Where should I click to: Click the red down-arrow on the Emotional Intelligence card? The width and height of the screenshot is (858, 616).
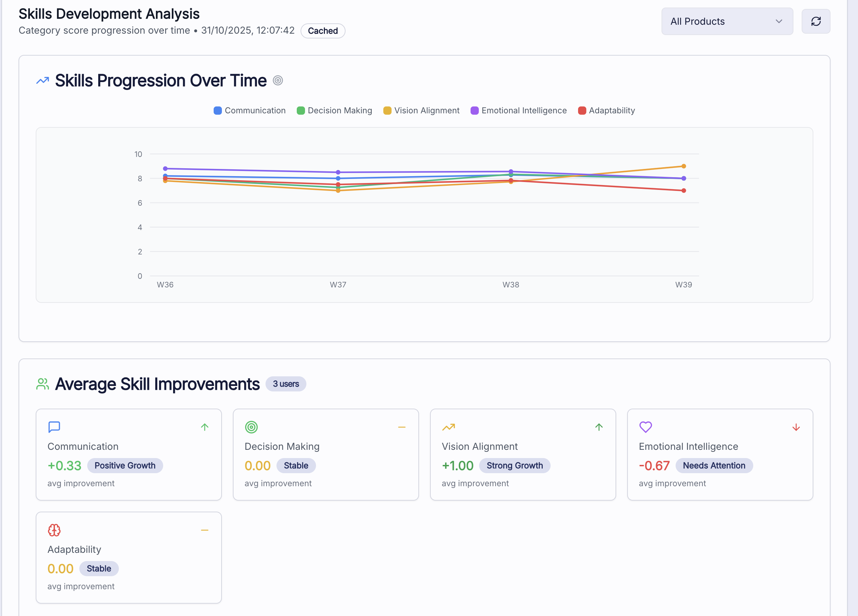click(x=796, y=427)
